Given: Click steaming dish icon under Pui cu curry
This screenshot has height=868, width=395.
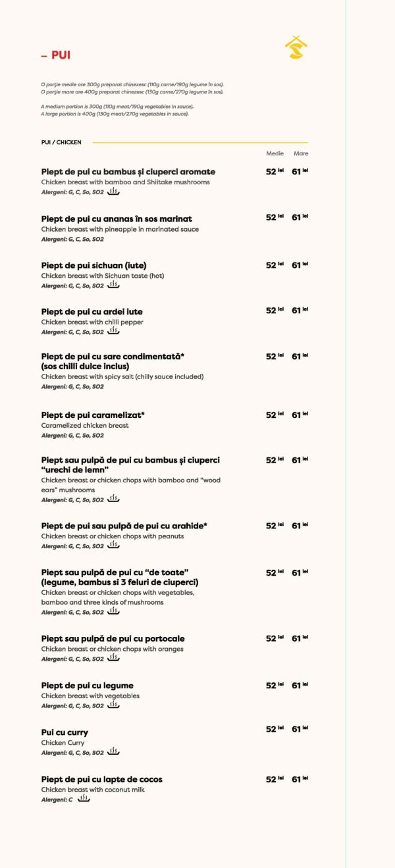Looking at the screenshot, I should coord(113,752).
